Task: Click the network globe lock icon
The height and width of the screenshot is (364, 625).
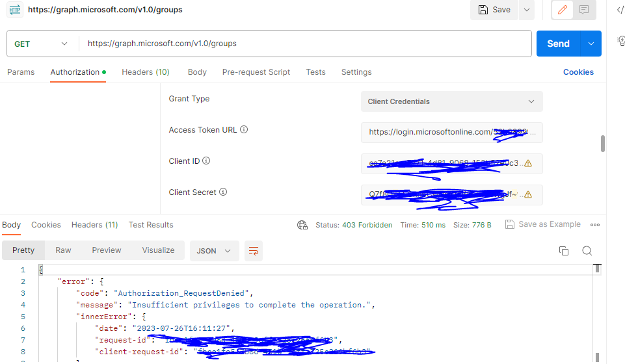Action: [x=302, y=226]
